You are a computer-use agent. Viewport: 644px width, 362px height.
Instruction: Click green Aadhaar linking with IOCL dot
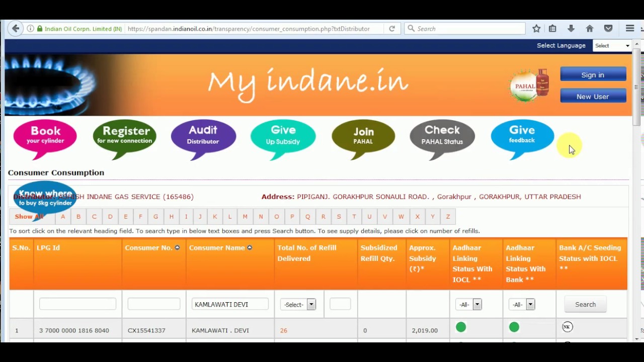(461, 327)
